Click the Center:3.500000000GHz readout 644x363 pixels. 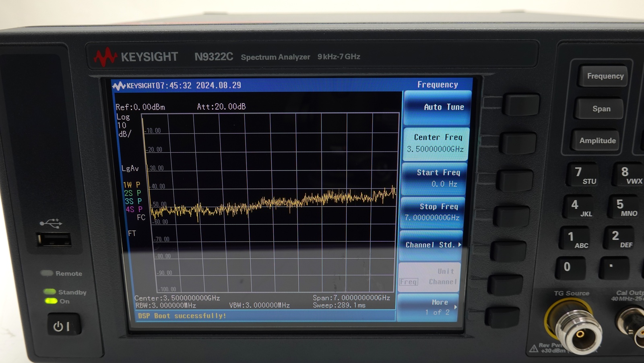(x=177, y=298)
